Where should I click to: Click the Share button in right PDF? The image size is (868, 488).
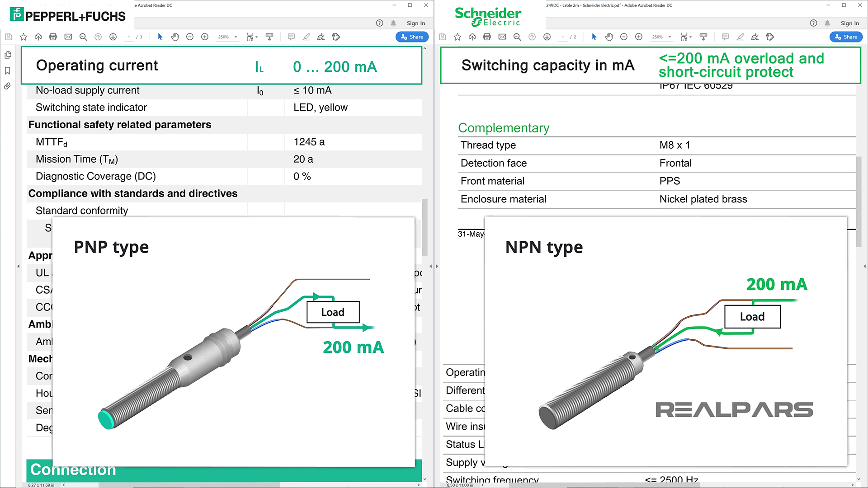847,36
